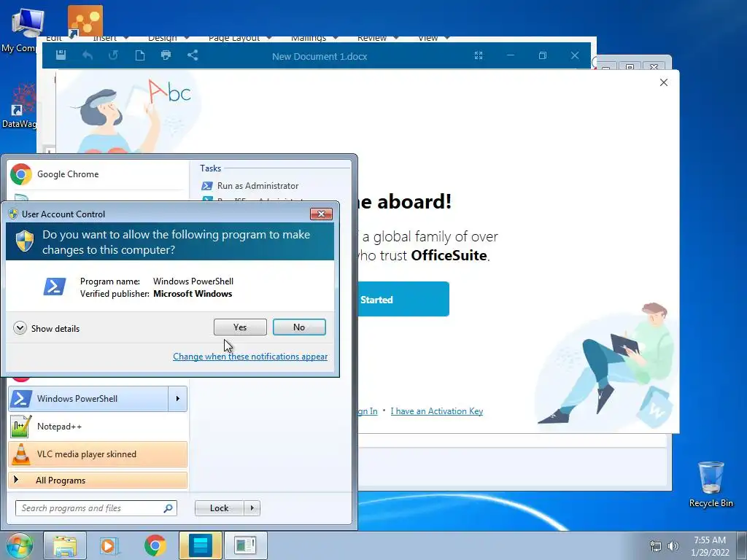Screen dimensions: 747x560
Task: Open Google Chrome from Start menu
Action: 98,174
